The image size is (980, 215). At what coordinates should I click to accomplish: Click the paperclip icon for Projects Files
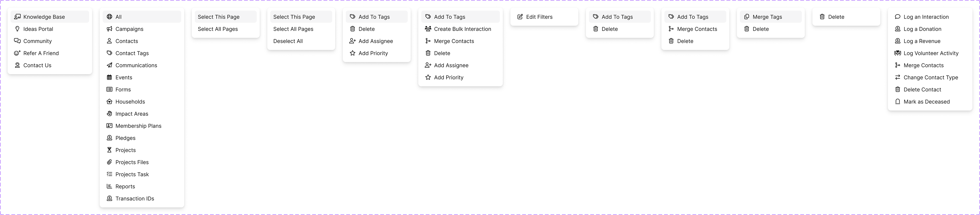click(109, 162)
